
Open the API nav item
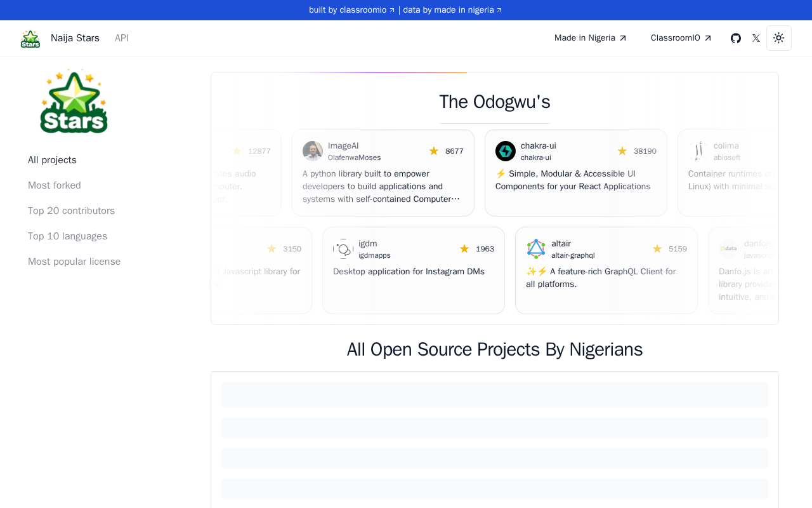pyautogui.click(x=122, y=38)
